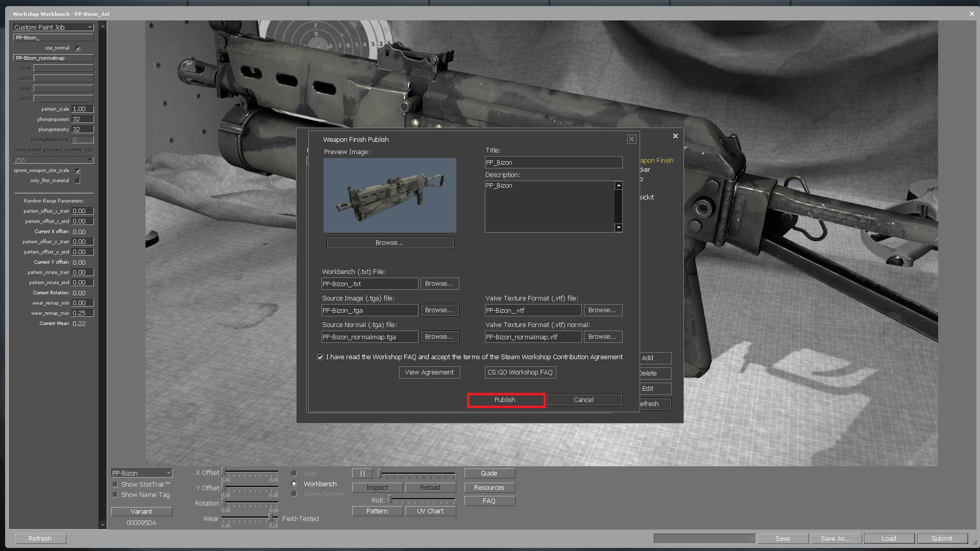Open the CS:GO Workshop FAQ
The height and width of the screenshot is (551, 980).
click(x=520, y=372)
